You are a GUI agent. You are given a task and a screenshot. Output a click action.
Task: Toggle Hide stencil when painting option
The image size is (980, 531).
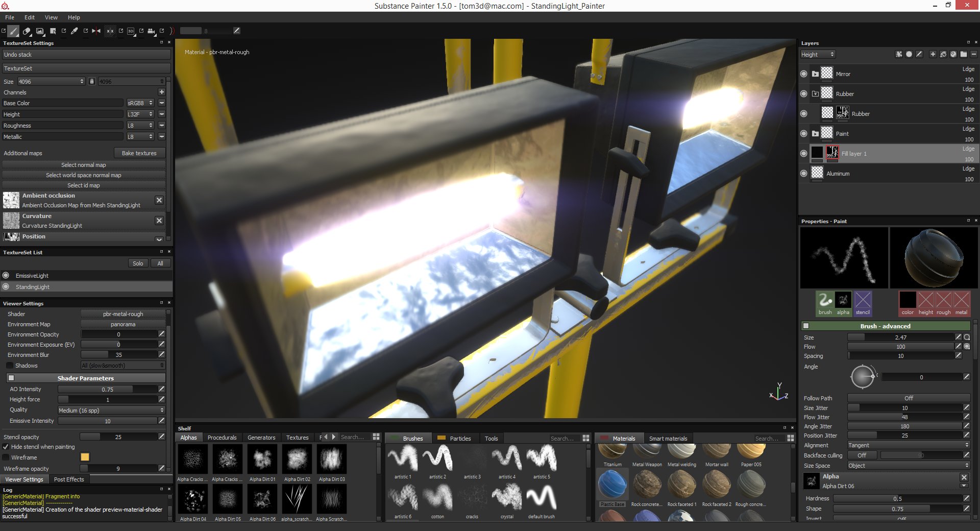pyautogui.click(x=6, y=446)
